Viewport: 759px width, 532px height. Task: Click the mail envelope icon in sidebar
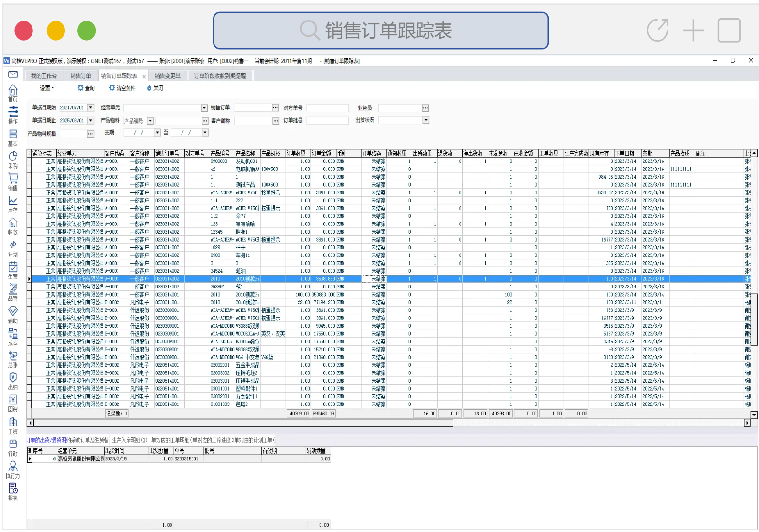pos(13,74)
